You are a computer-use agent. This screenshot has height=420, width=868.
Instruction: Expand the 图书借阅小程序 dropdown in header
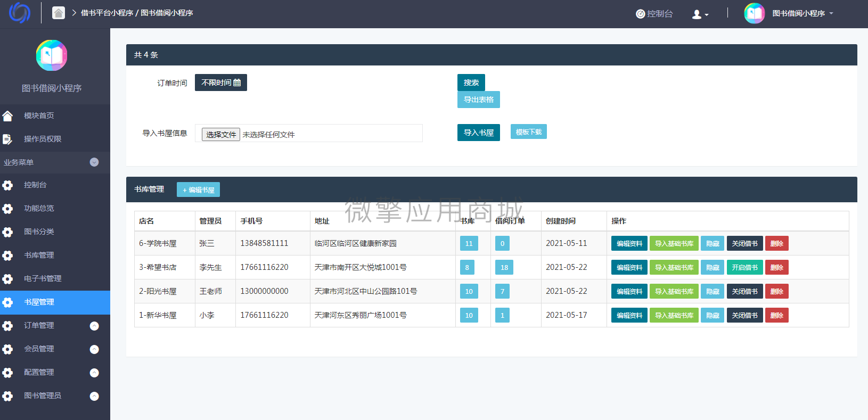pyautogui.click(x=803, y=13)
